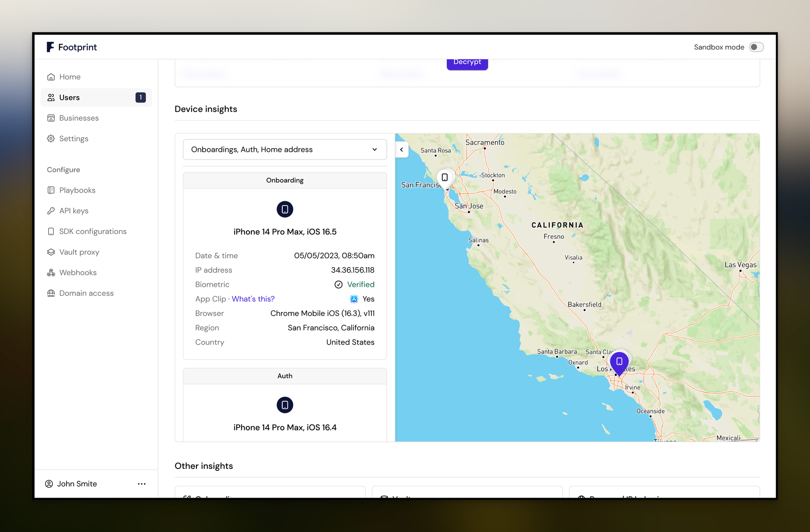Image resolution: width=810 pixels, height=532 pixels.
Task: Click the Settings gear icon
Action: 51,138
